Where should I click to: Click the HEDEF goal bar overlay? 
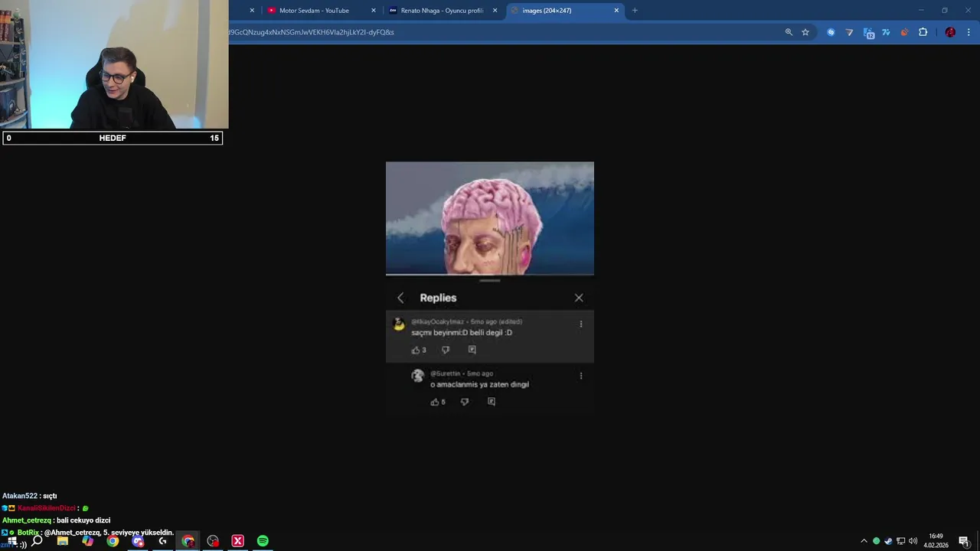click(113, 138)
